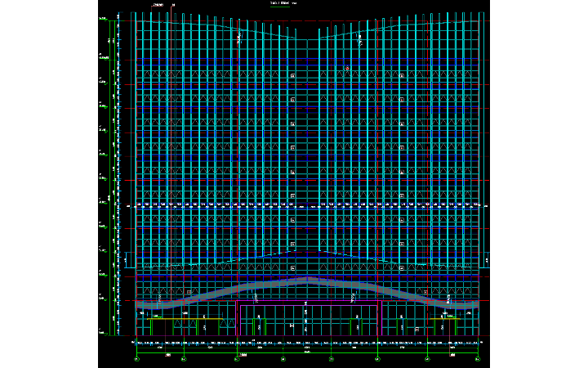This screenshot has width=588, height=368.
Task: Select the small red circle marker on the facade
Action: pyautogui.click(x=347, y=69)
